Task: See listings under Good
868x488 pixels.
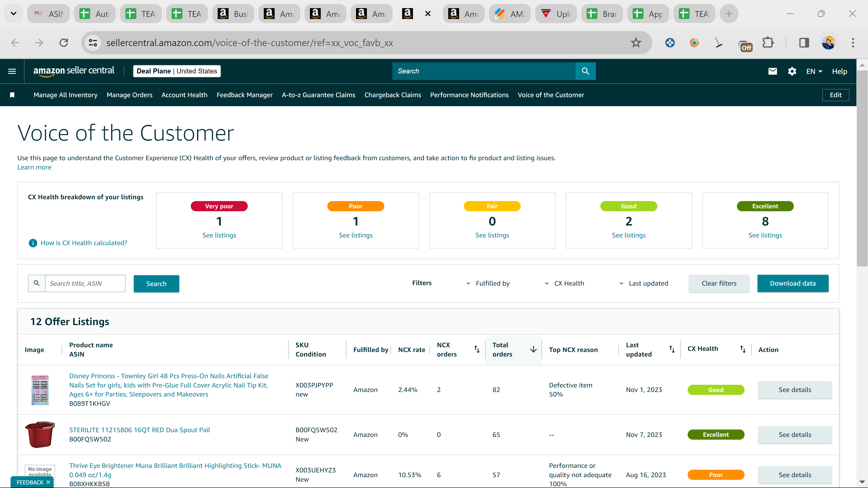Action: 629,235
